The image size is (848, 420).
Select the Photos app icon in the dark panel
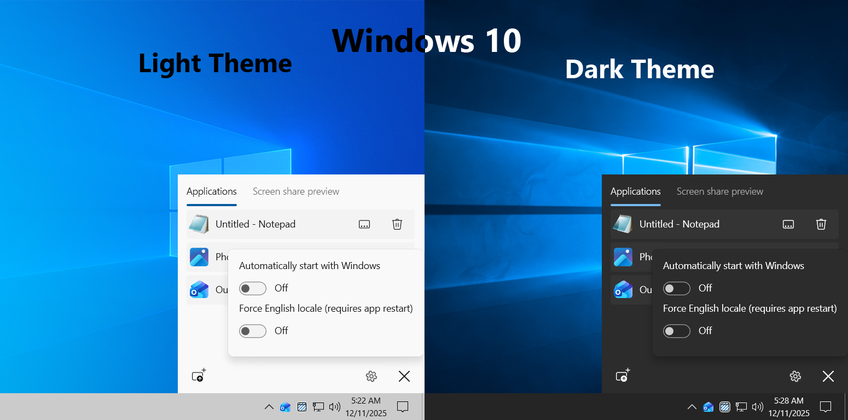tap(623, 257)
